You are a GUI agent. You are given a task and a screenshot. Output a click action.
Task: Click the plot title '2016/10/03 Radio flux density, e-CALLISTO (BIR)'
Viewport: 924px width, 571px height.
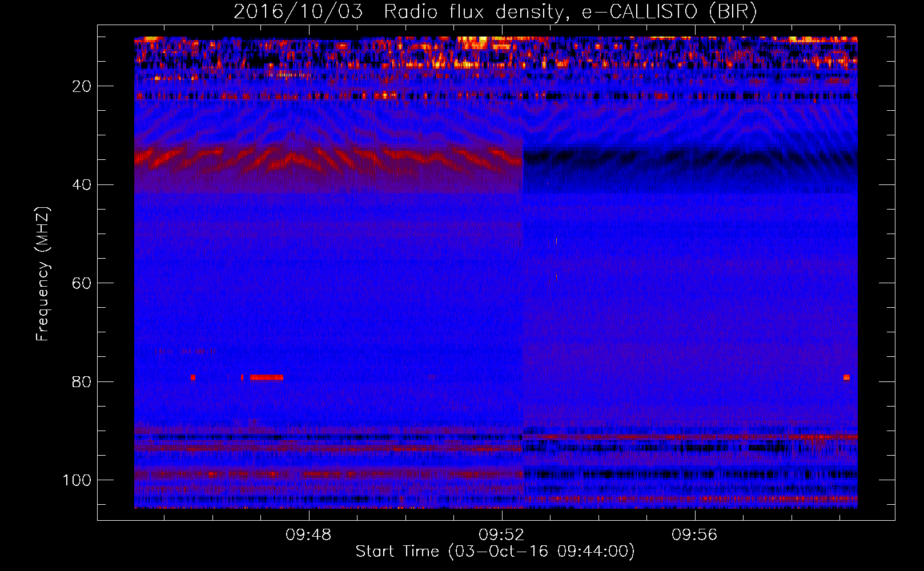coord(495,12)
